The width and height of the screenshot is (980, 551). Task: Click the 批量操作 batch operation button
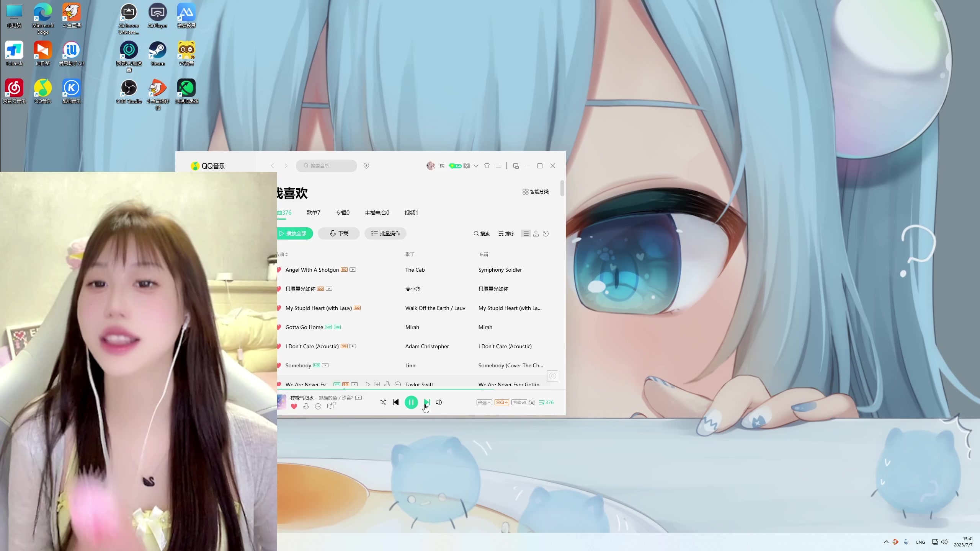[x=385, y=233]
